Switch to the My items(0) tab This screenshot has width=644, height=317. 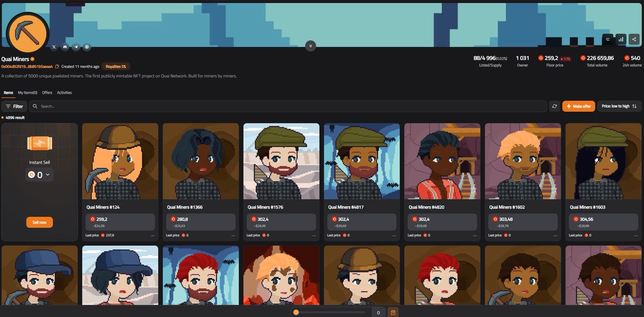(x=27, y=93)
